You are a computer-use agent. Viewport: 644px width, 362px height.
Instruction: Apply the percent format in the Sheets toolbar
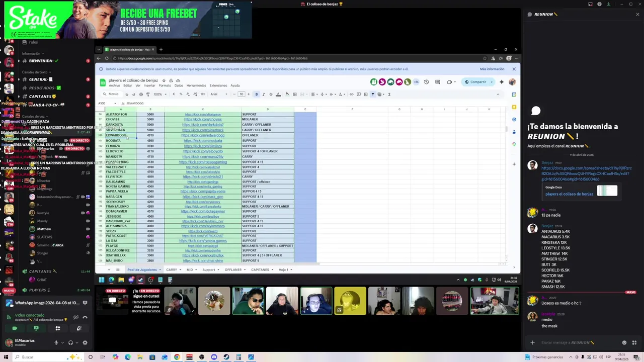[x=181, y=94]
